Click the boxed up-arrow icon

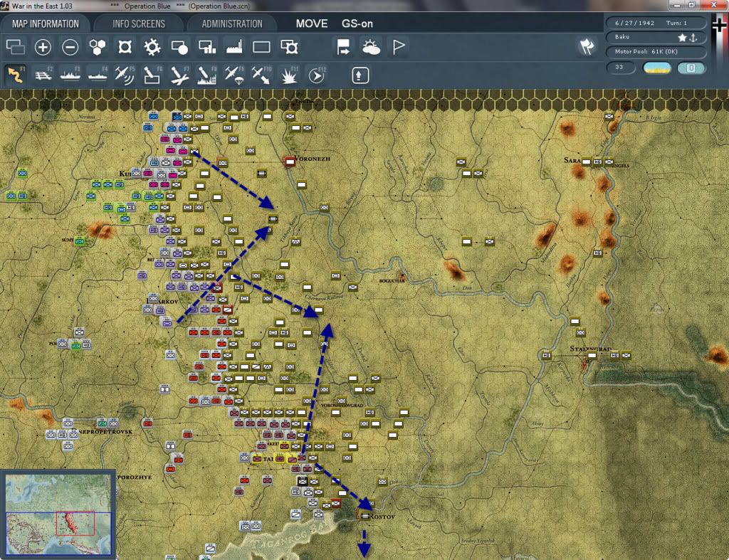click(x=360, y=75)
